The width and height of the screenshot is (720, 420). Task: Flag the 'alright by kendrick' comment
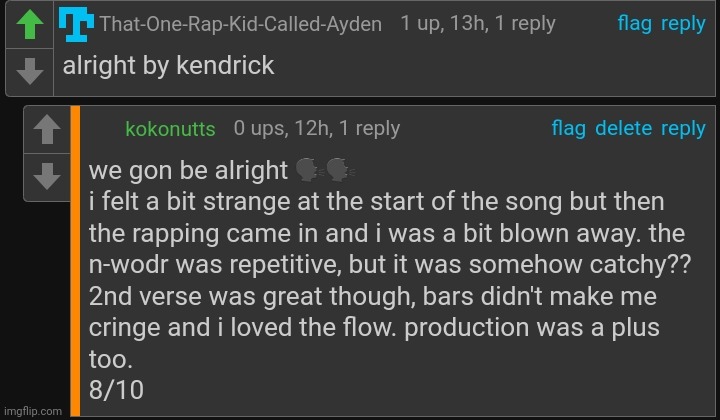(635, 23)
